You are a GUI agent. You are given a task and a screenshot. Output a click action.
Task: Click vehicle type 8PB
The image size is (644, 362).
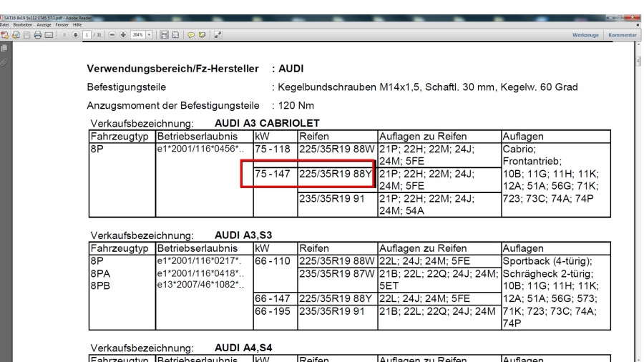coord(100,285)
